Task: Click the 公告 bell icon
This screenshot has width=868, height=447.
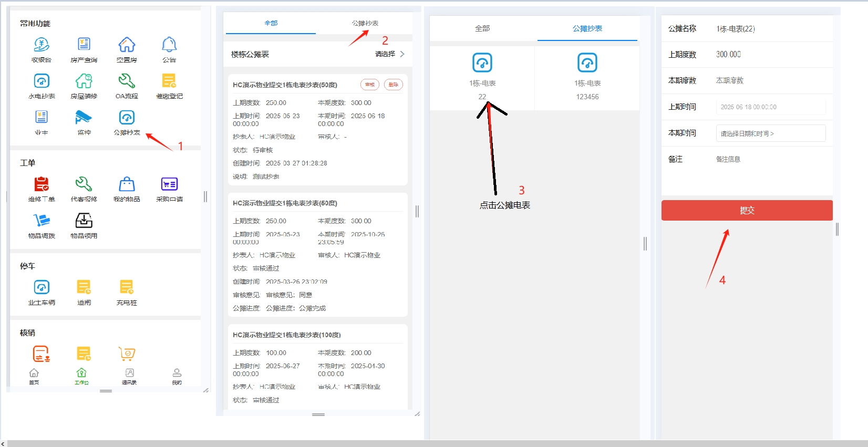Action: [x=169, y=46]
